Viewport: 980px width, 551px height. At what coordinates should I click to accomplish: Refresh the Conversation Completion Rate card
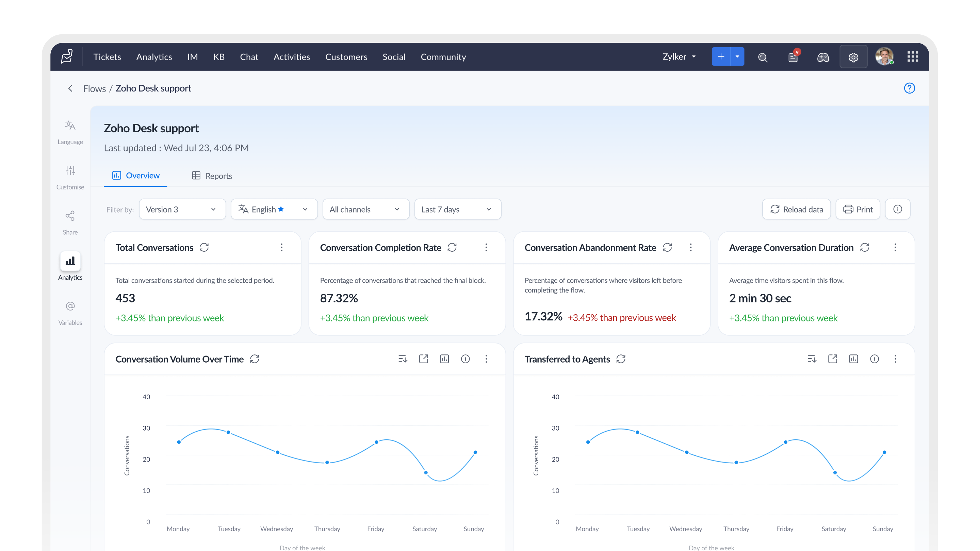pos(452,248)
